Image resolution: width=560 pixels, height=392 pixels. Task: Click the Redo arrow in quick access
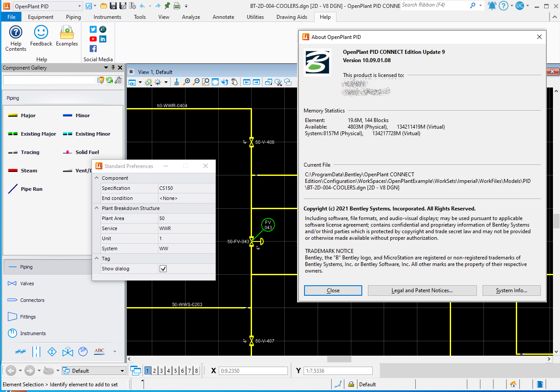157,6
